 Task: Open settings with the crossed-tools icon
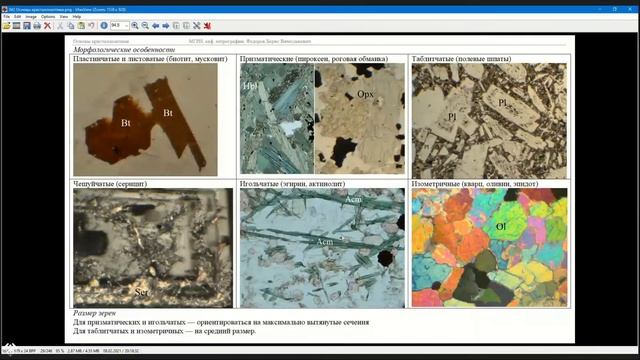click(x=197, y=26)
